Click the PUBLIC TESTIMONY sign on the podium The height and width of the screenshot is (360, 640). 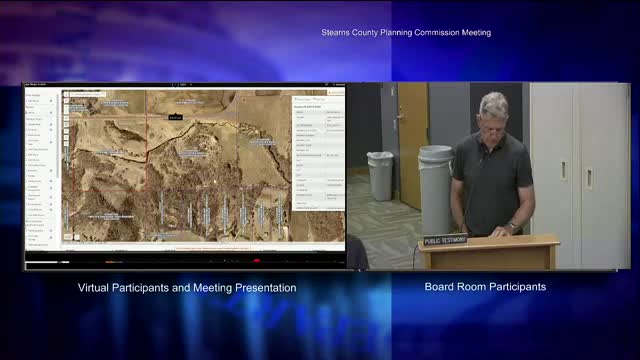(x=445, y=240)
